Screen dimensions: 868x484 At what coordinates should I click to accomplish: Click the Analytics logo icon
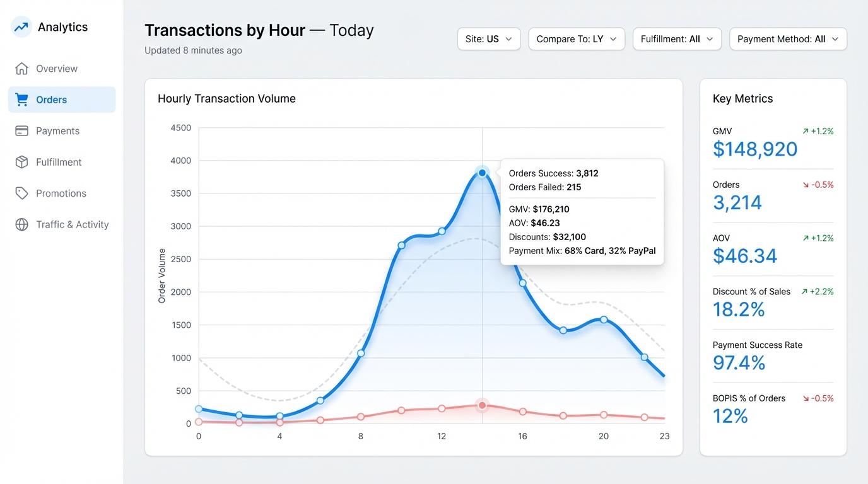[20, 26]
